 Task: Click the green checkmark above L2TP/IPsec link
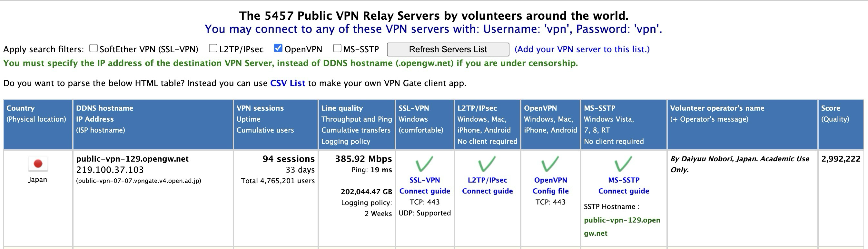pos(487,164)
